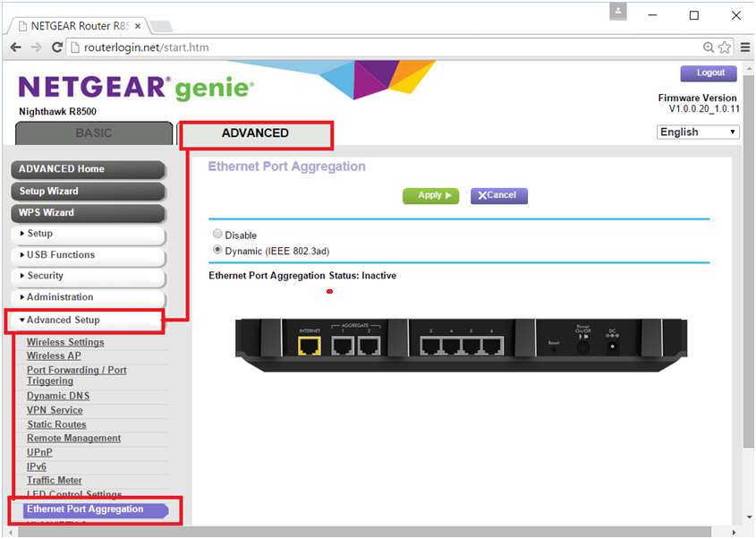756x539 pixels.
Task: Open the Chrome menu
Action: point(745,47)
